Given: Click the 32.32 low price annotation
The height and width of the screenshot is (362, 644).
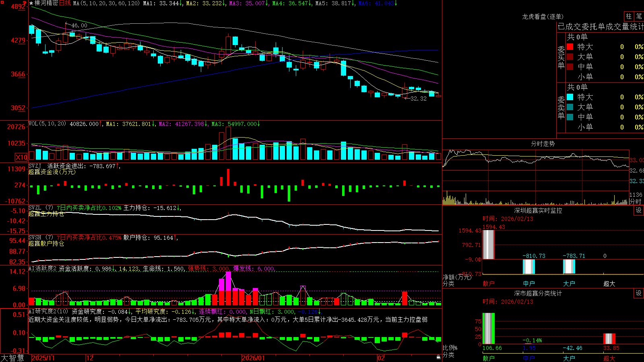Looking at the screenshot, I should tap(419, 99).
